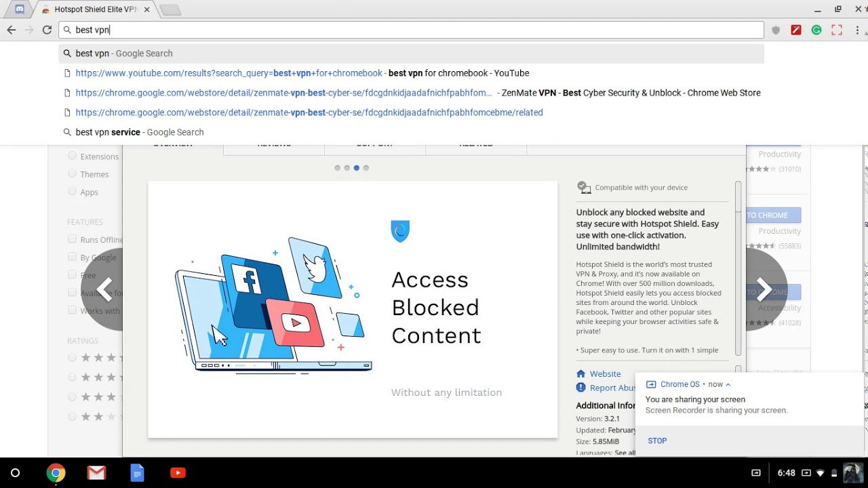Reload the page with refresh icon
Screen dimensions: 868x488
pos(47,30)
